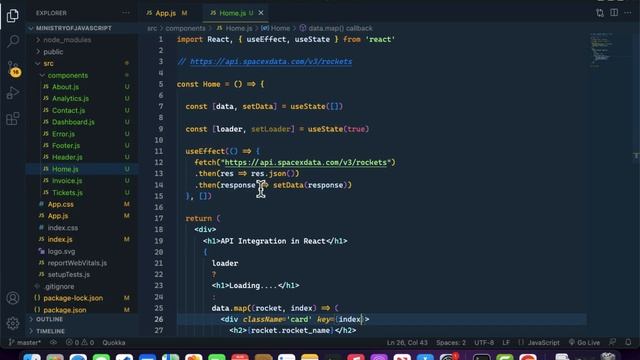Open Footer.js file
The width and height of the screenshot is (640, 360).
point(66,146)
